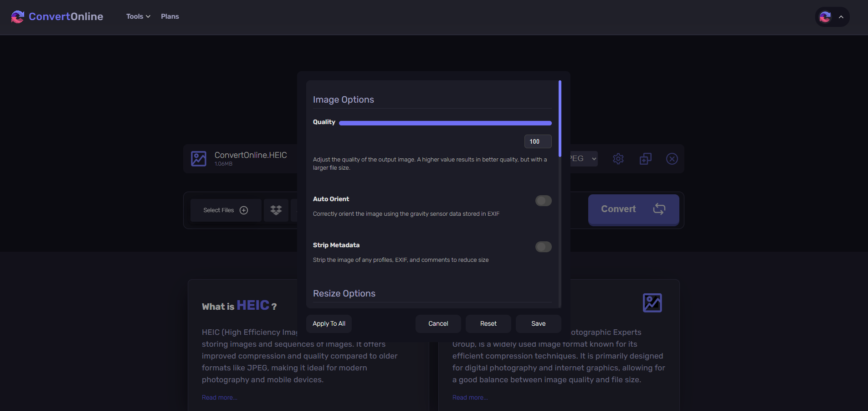Image resolution: width=868 pixels, height=411 pixels.
Task: Click the JPEG image icon in info card
Action: (x=652, y=303)
